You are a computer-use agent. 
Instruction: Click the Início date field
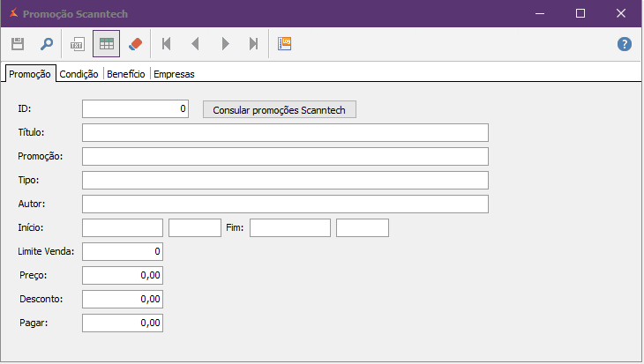pyautogui.click(x=123, y=227)
